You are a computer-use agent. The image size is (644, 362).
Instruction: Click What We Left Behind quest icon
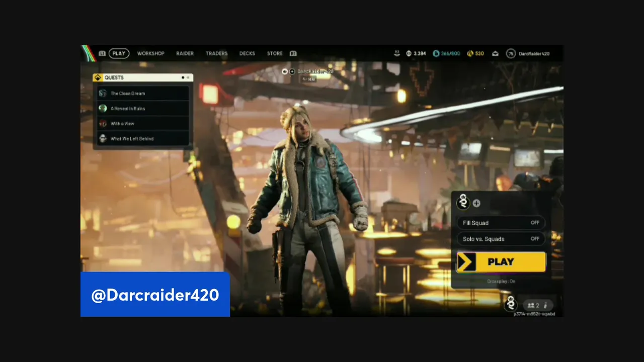tap(103, 138)
